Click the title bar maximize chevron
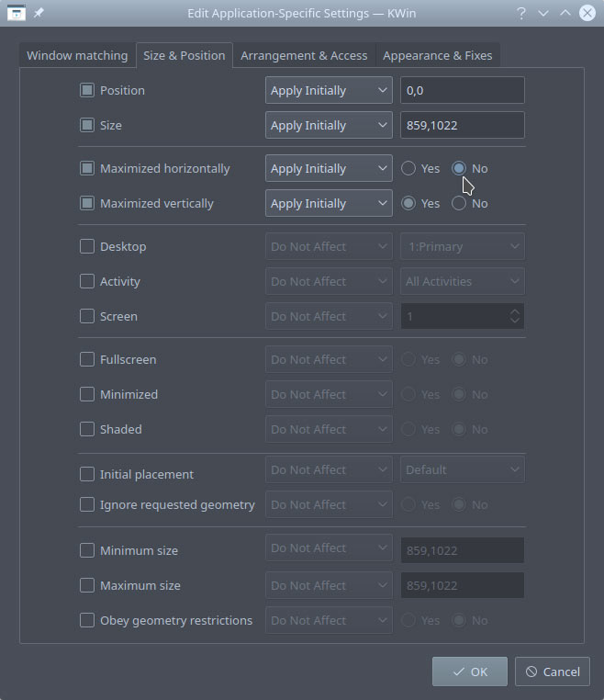Viewport: 604px width, 700px height. tap(565, 14)
